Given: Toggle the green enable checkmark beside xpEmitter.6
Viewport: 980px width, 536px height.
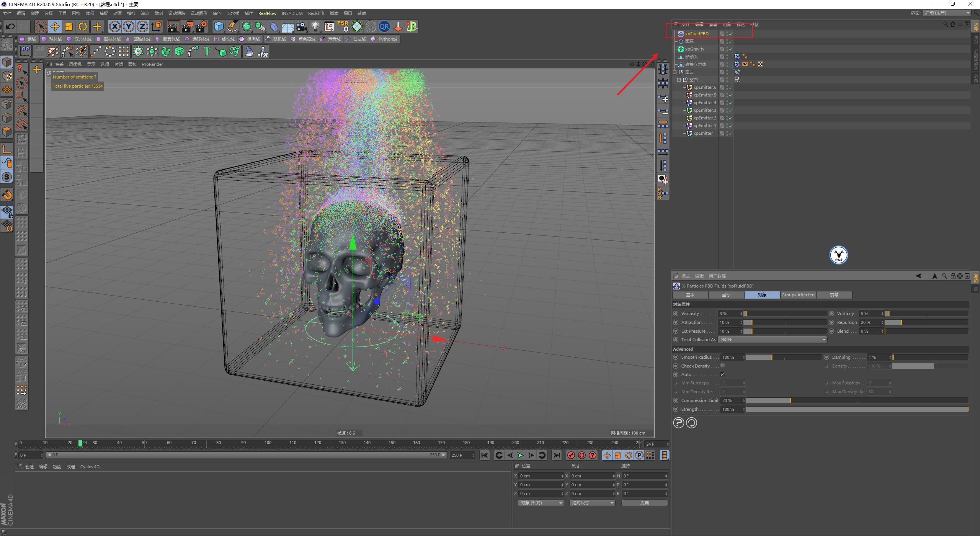Looking at the screenshot, I should [x=730, y=87].
